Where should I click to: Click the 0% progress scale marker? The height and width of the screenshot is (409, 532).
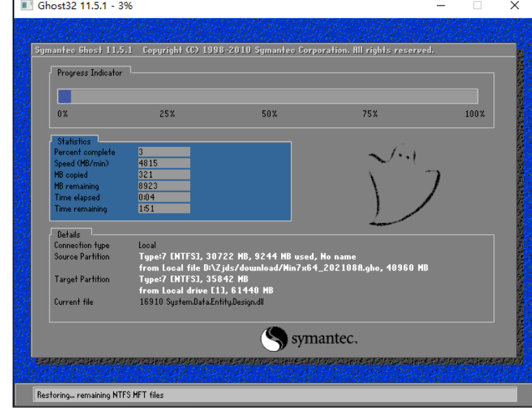[x=62, y=114]
